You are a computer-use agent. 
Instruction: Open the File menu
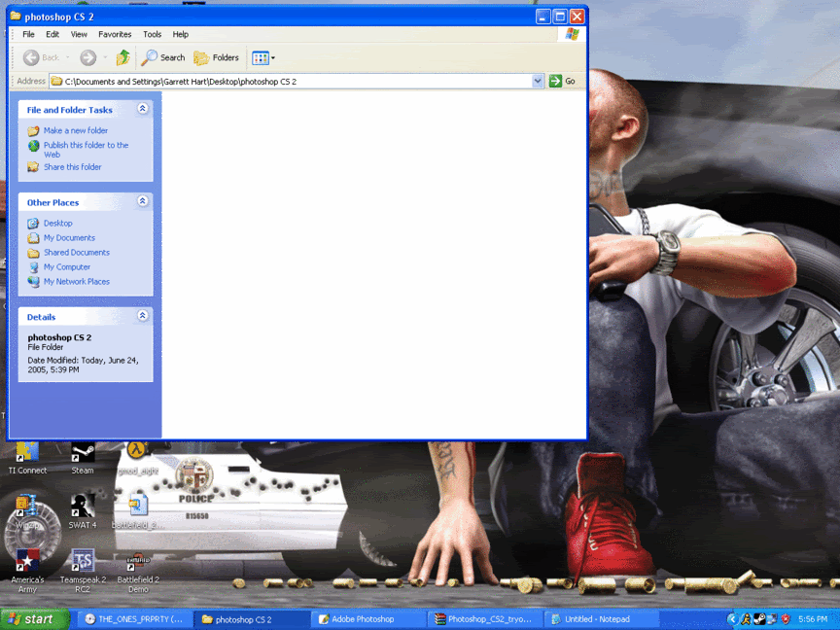(x=28, y=34)
